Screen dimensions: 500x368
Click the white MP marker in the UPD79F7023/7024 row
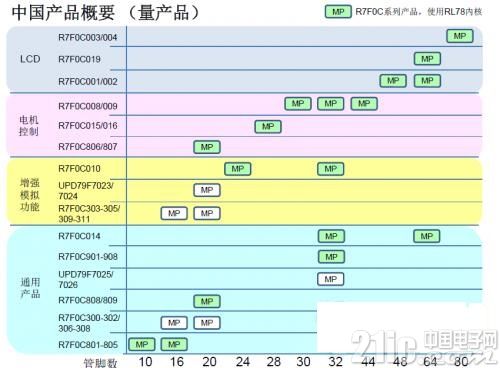coord(207,190)
